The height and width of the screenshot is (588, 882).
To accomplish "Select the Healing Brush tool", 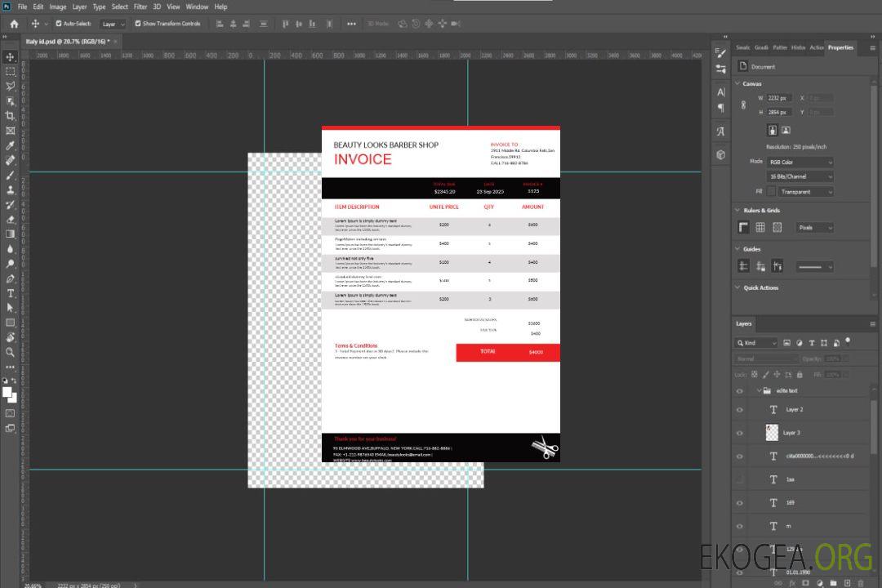I will [10, 160].
